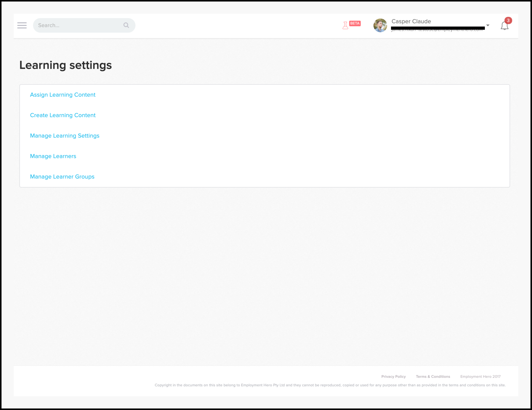This screenshot has width=532, height=410.
Task: Click Casper Claude's profile avatar
Action: tap(380, 25)
